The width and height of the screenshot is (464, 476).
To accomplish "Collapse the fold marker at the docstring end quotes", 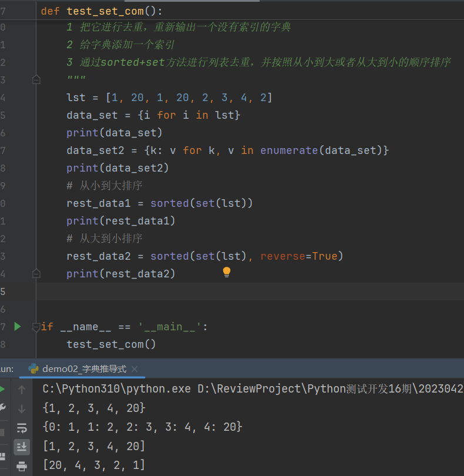I will [x=36, y=80].
